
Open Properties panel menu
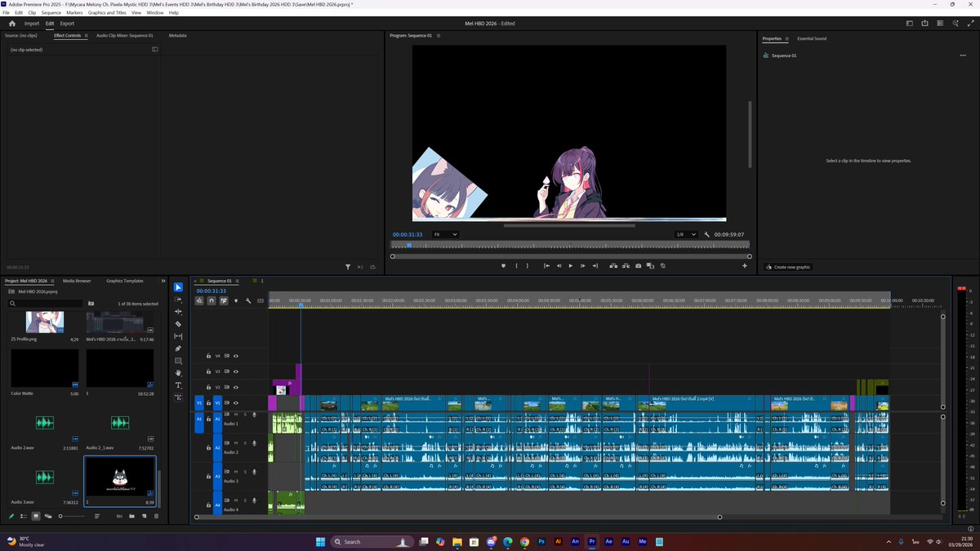pos(787,38)
